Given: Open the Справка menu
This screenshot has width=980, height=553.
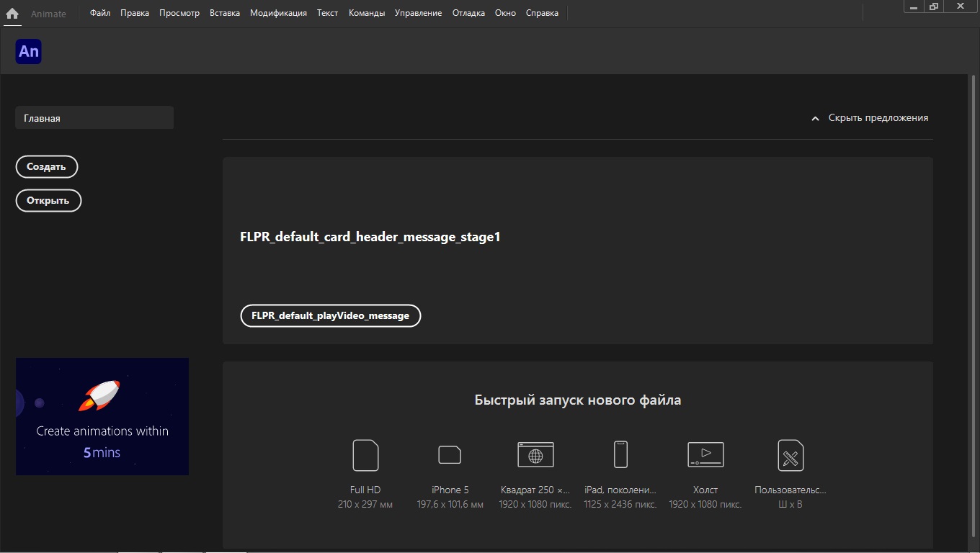Looking at the screenshot, I should 542,13.
